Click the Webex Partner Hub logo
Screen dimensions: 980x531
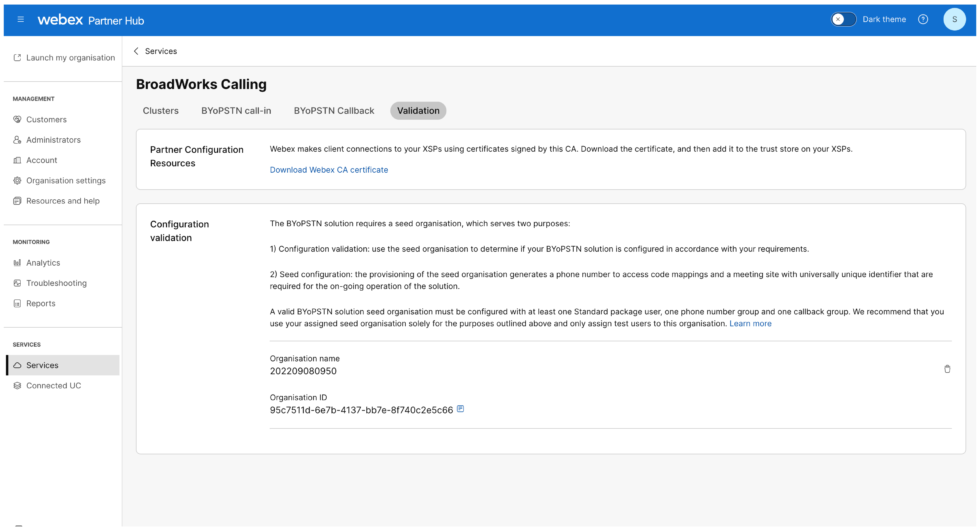tap(91, 20)
